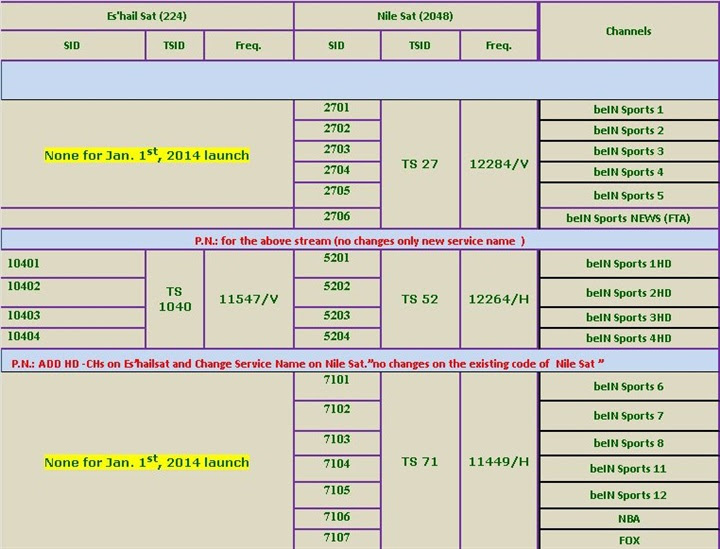The width and height of the screenshot is (720, 549).
Task: Click the Freq. header under Nile Sat
Action: (499, 45)
